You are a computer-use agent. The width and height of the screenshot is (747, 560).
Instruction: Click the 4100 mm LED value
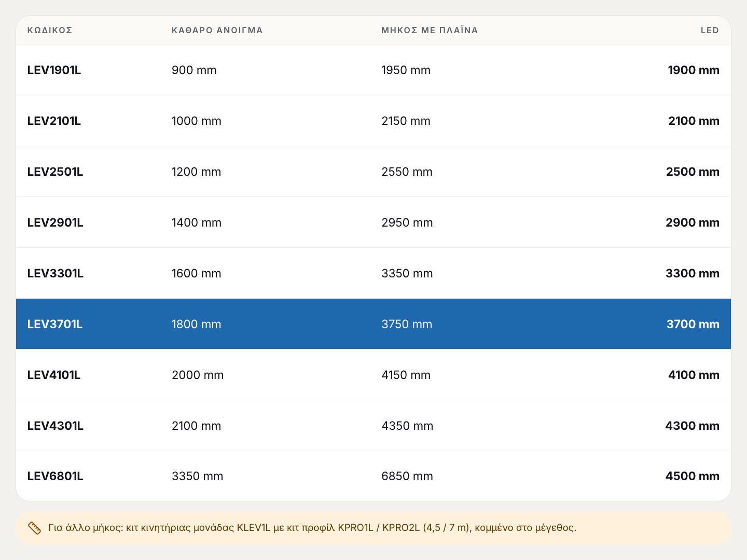[x=694, y=375]
